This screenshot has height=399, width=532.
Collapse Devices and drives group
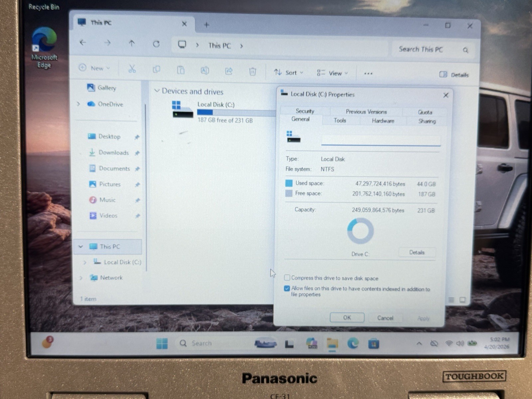157,91
